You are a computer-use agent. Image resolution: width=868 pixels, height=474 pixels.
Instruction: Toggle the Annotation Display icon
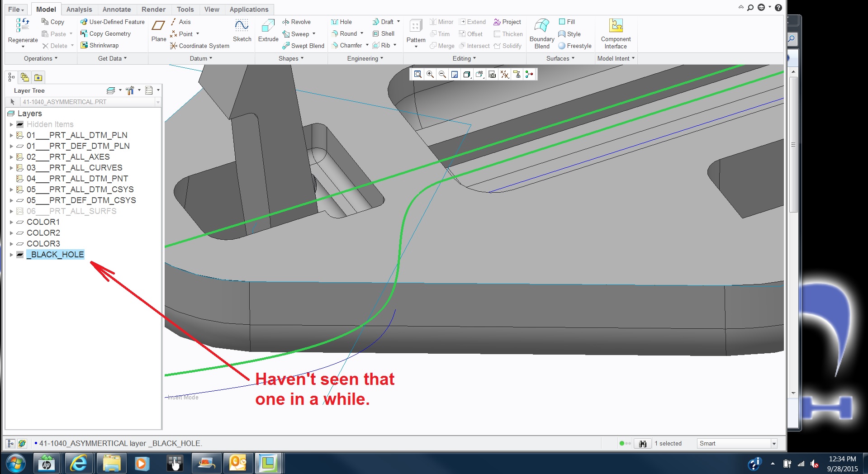click(x=517, y=74)
